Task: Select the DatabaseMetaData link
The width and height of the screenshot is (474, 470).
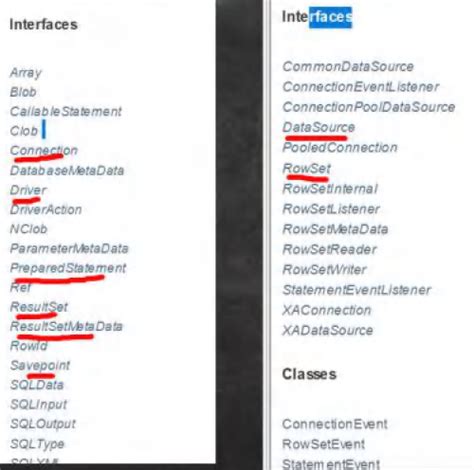Action: coord(67,171)
